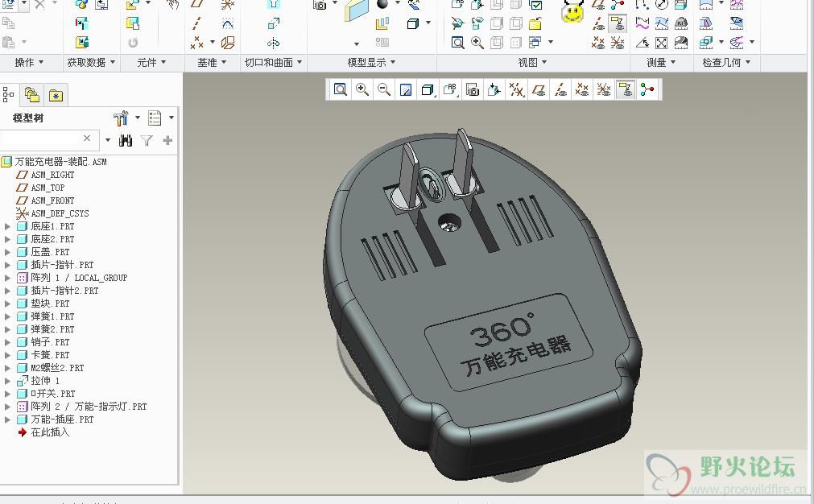
Task: Switch to model tree tab icon
Action: click(8, 94)
